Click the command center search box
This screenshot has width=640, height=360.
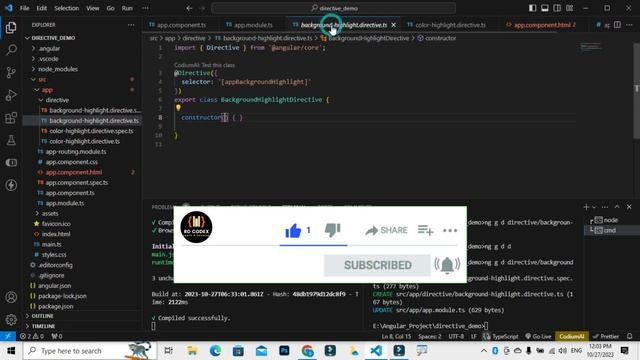pos(333,8)
